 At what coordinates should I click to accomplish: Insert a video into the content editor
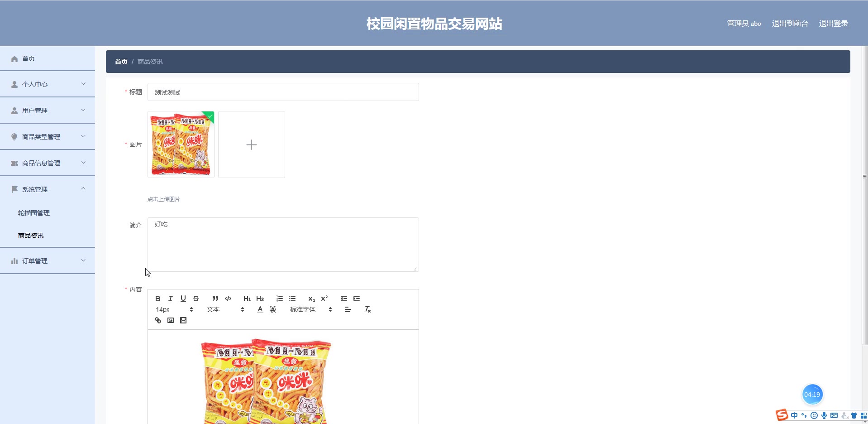(x=183, y=320)
